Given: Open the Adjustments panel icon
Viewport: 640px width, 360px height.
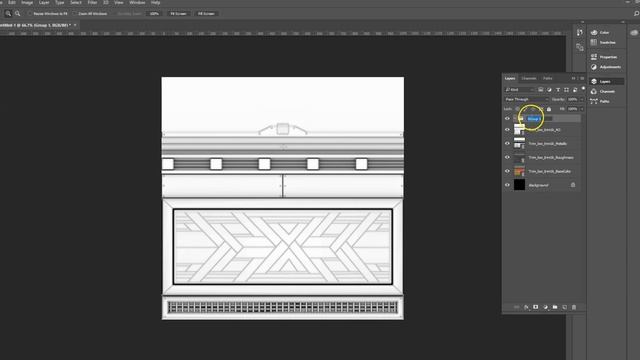Looking at the screenshot, I should point(594,67).
